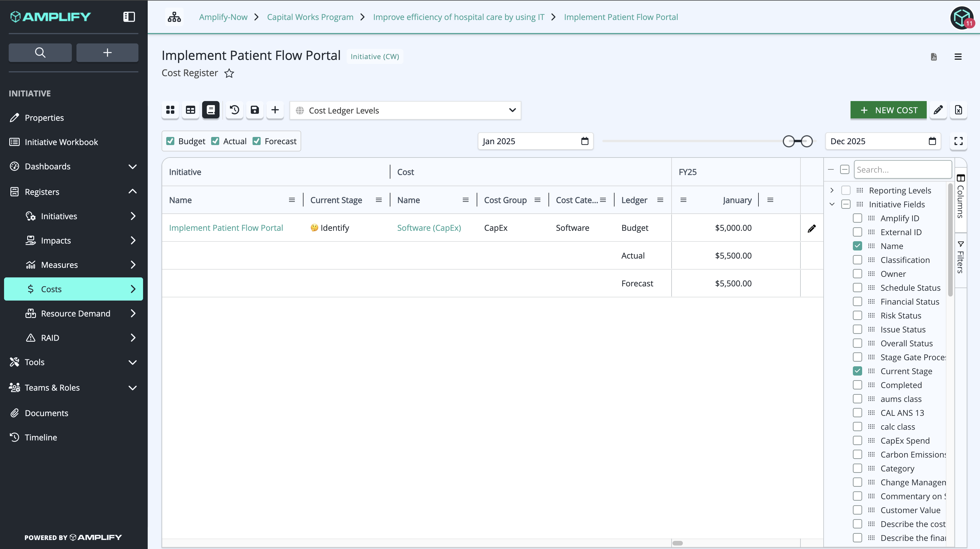The width and height of the screenshot is (980, 549).
Task: Open Cost Ledger Levels dropdown
Action: click(x=405, y=110)
